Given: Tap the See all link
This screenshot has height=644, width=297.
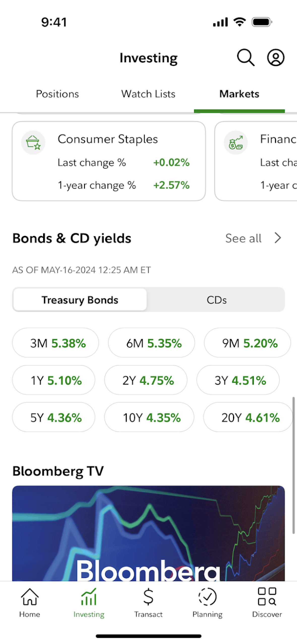Looking at the screenshot, I should [x=243, y=238].
